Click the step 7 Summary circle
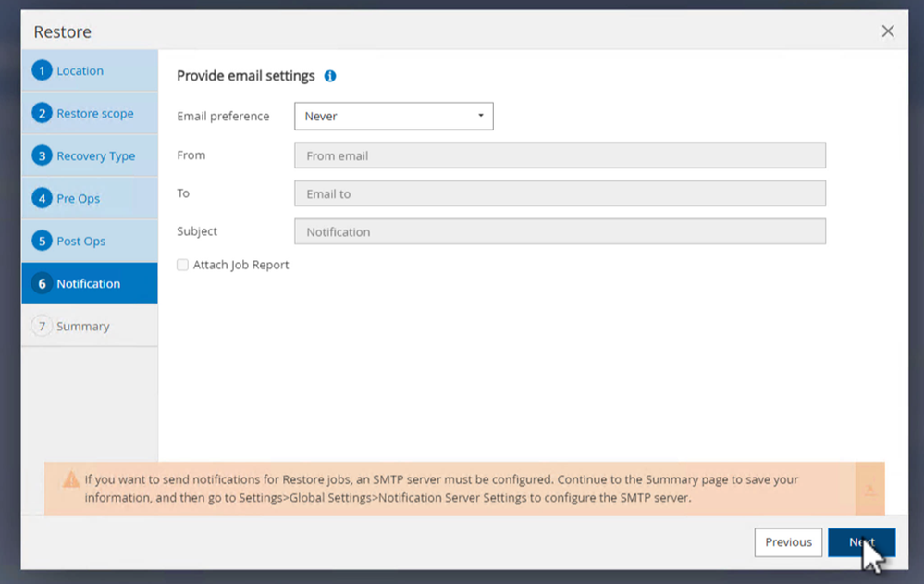This screenshot has height=584, width=924. [x=42, y=326]
